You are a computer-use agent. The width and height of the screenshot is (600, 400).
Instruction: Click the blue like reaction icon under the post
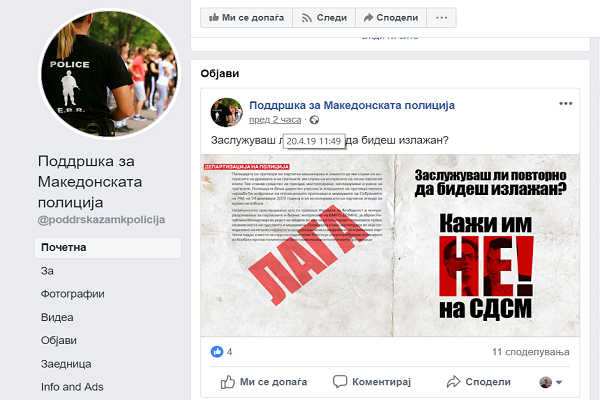click(217, 351)
